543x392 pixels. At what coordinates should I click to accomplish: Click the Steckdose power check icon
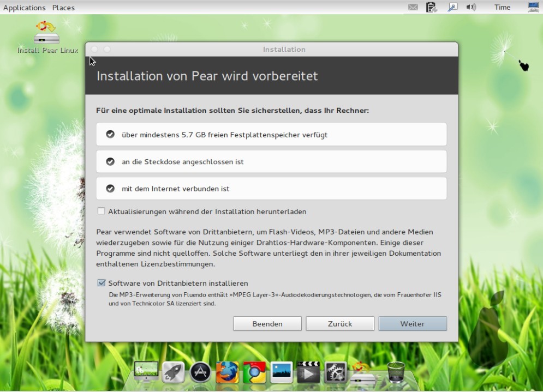pos(110,161)
